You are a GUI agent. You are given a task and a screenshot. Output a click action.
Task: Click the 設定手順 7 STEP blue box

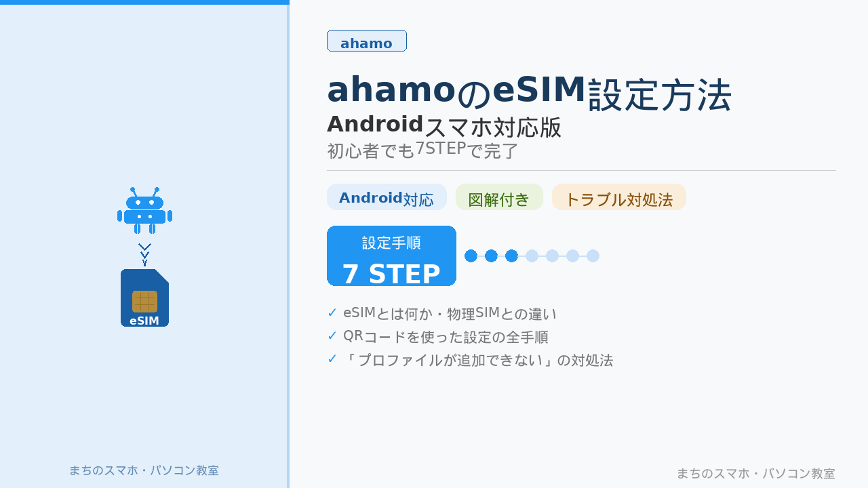pyautogui.click(x=391, y=256)
